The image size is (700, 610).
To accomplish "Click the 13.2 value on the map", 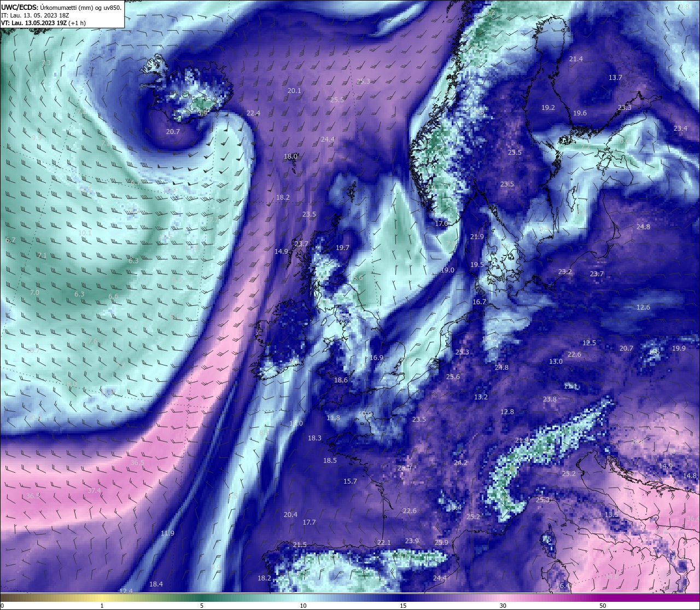I will (x=481, y=397).
